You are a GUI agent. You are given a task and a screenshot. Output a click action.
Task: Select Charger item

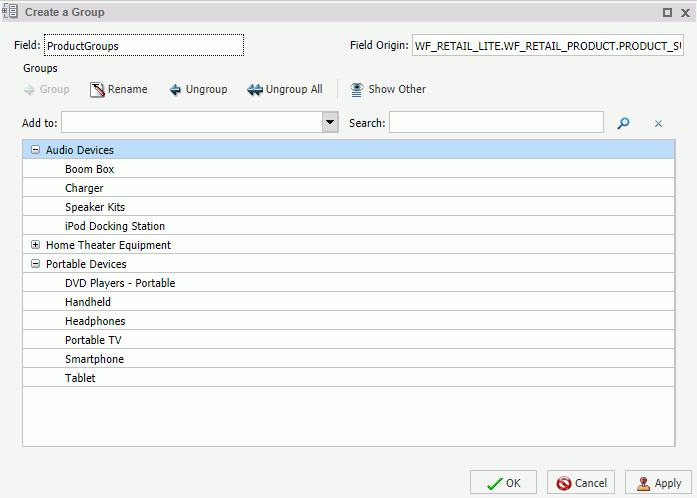[x=348, y=188]
